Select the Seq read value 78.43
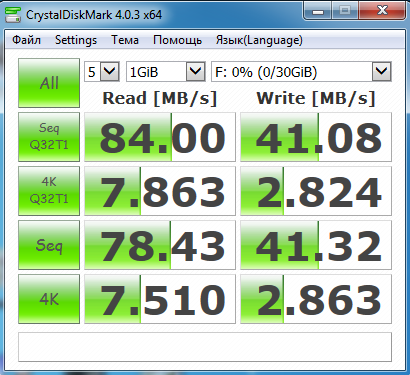This screenshot has width=410, height=375. pos(160,245)
